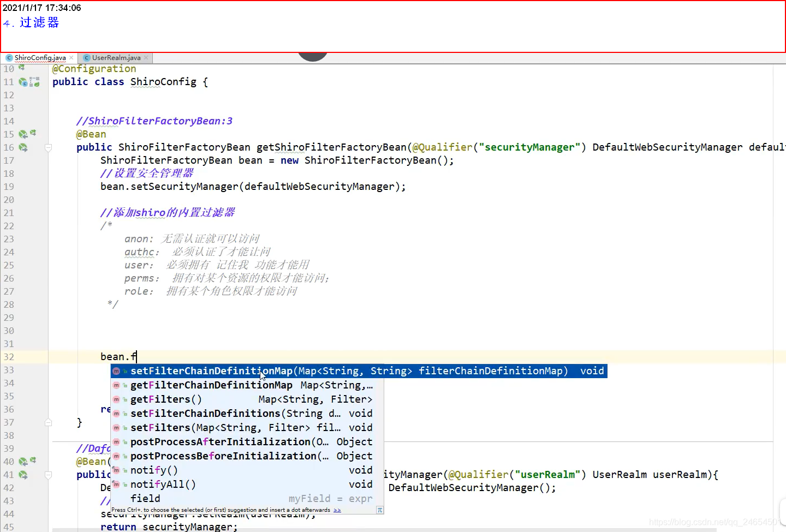Click the method icon beside notify()
The image size is (786, 532).
click(x=116, y=470)
